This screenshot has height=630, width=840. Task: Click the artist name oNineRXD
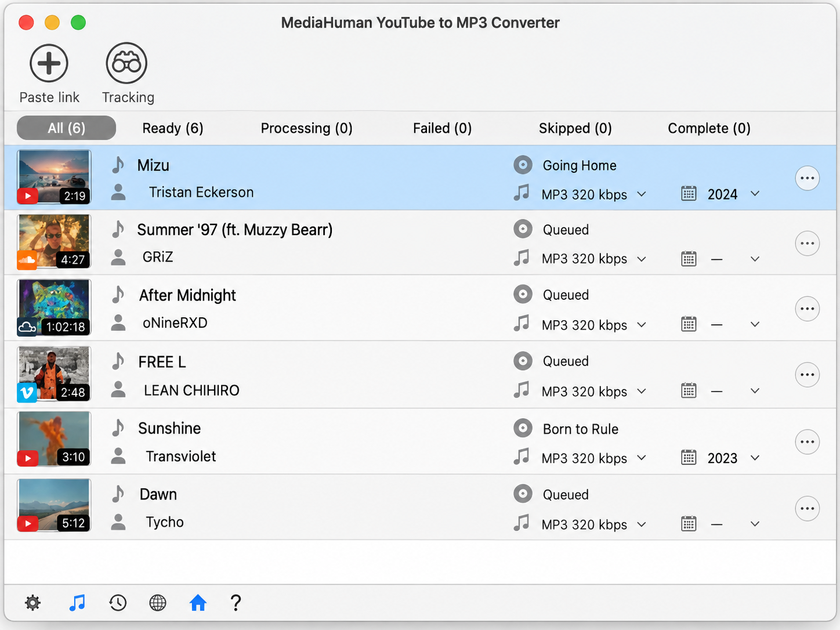pyautogui.click(x=175, y=323)
